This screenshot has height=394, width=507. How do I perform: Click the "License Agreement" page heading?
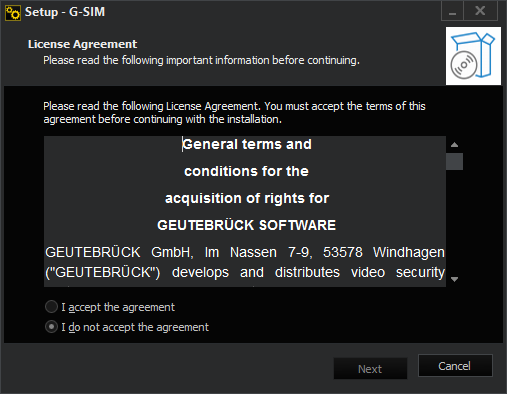tap(82, 44)
